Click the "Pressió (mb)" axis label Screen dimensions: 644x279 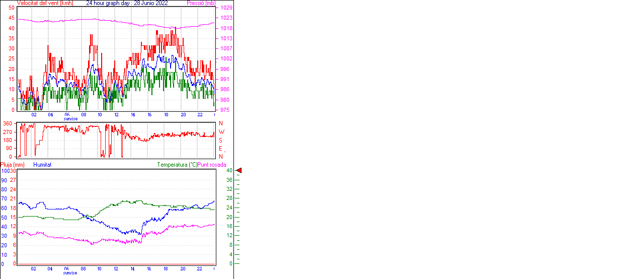(201, 3)
